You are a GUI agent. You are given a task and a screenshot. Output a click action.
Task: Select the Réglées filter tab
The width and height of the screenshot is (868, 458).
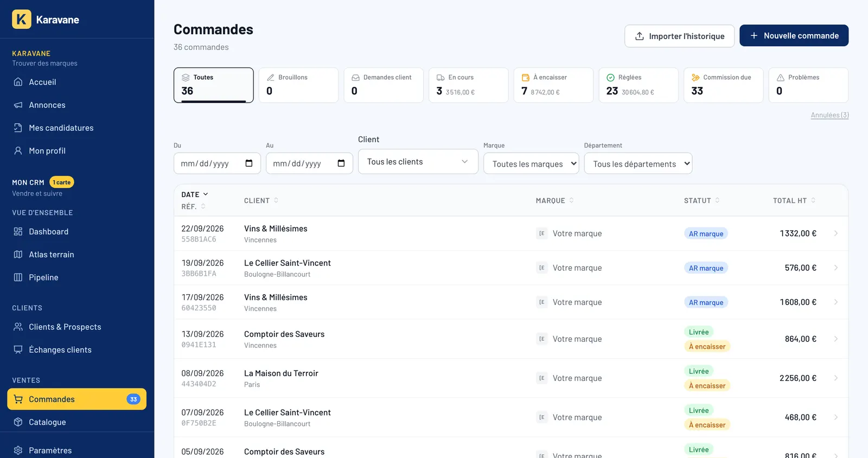[639, 85]
